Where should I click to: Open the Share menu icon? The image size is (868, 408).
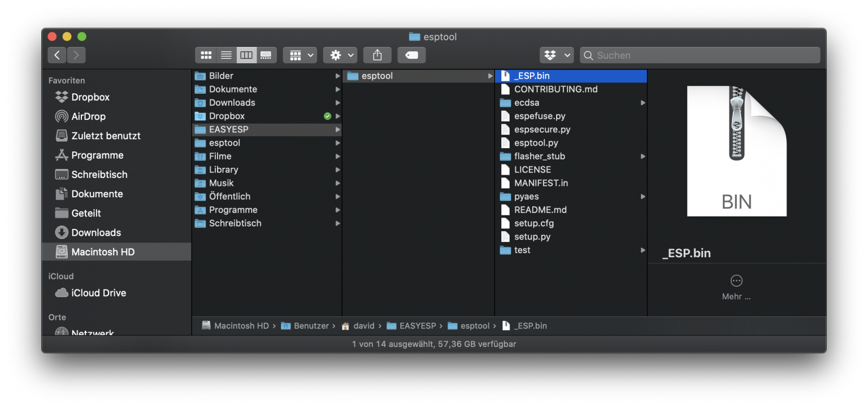click(x=377, y=55)
